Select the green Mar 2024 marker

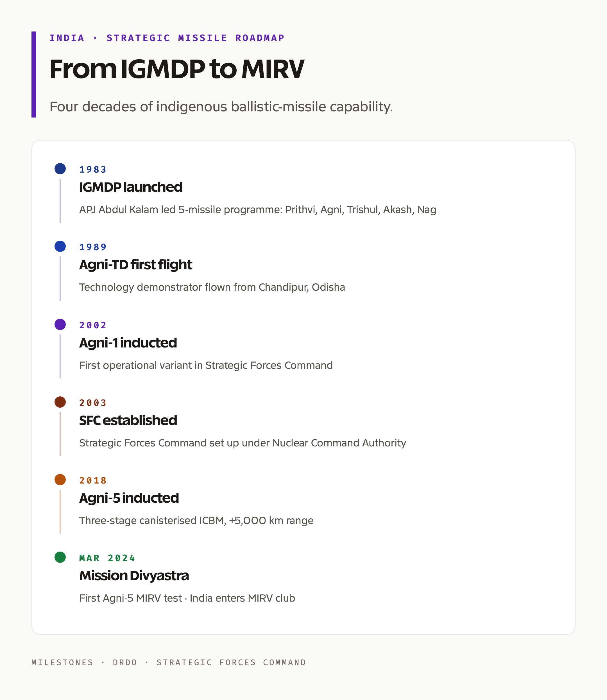60,557
